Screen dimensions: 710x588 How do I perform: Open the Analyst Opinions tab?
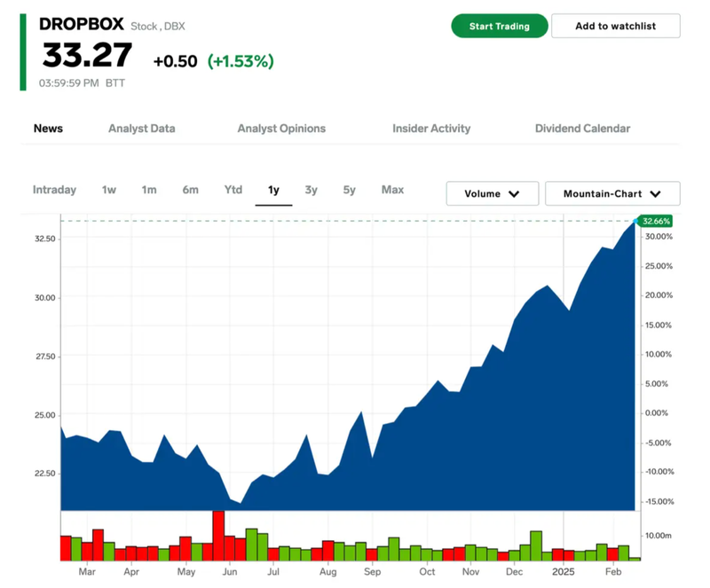click(x=281, y=129)
